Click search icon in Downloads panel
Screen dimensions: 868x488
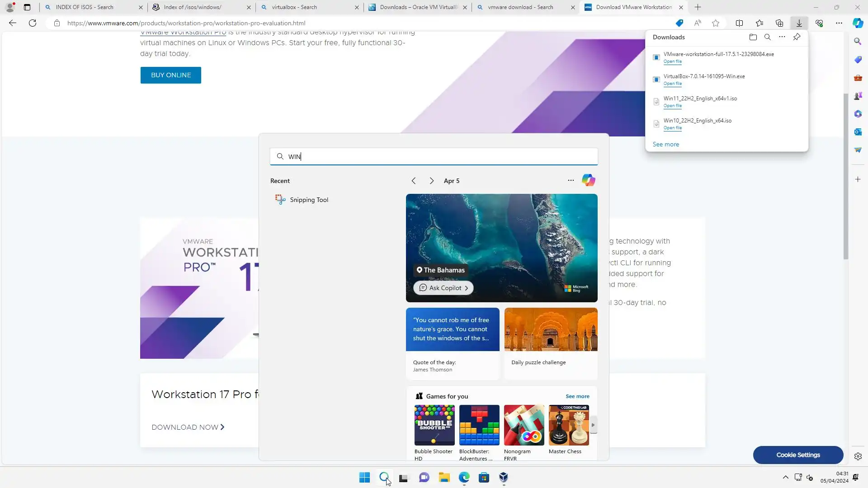tap(767, 37)
